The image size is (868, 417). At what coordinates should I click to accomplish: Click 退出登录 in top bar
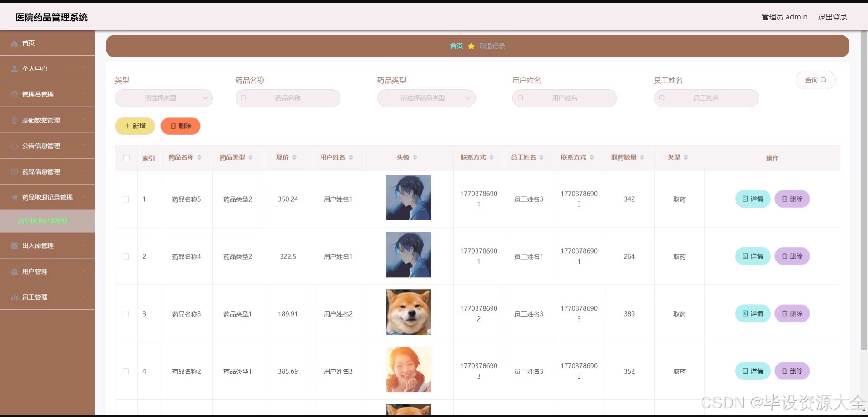pyautogui.click(x=832, y=17)
